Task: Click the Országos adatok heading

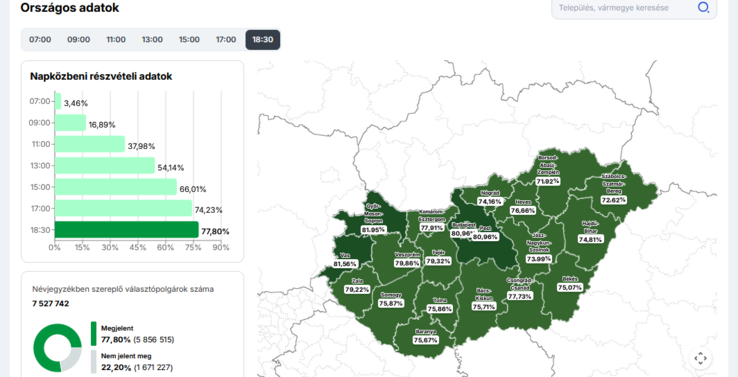Action: coord(70,8)
